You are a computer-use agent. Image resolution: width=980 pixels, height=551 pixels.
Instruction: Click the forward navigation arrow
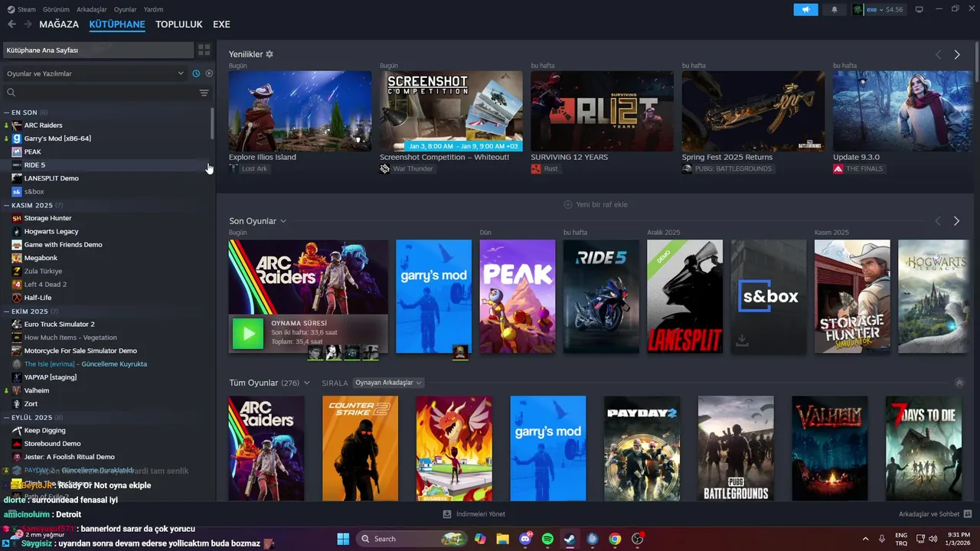coord(28,24)
